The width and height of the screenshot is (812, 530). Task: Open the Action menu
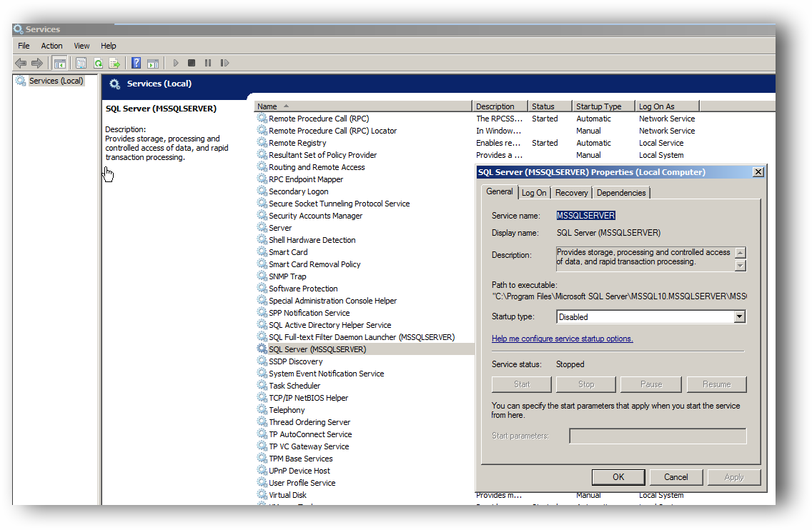coord(51,46)
